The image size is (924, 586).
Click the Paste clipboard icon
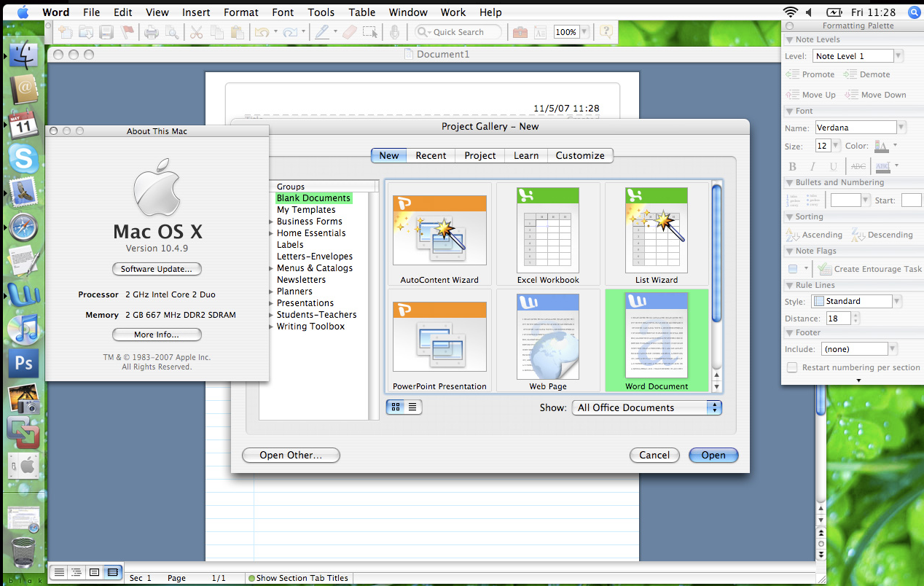[x=237, y=32]
